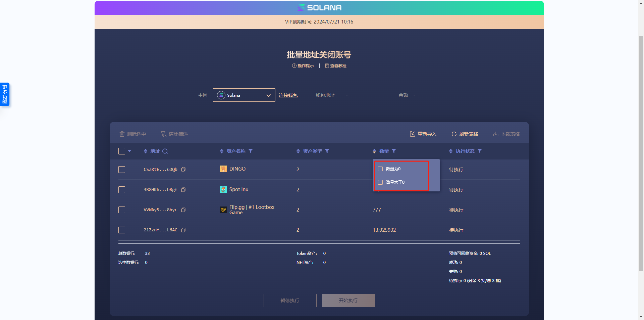Click 下载表格 download table button
Image resolution: width=644 pixels, height=320 pixels.
coord(506,134)
